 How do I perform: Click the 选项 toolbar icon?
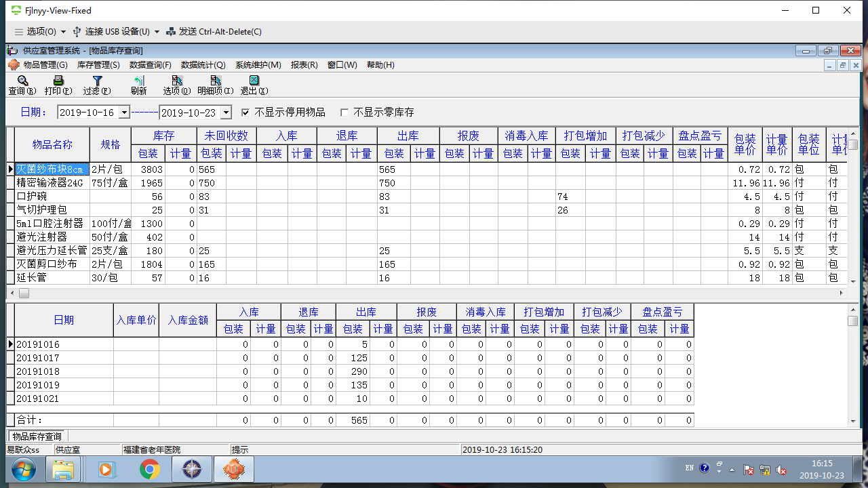coord(177,81)
